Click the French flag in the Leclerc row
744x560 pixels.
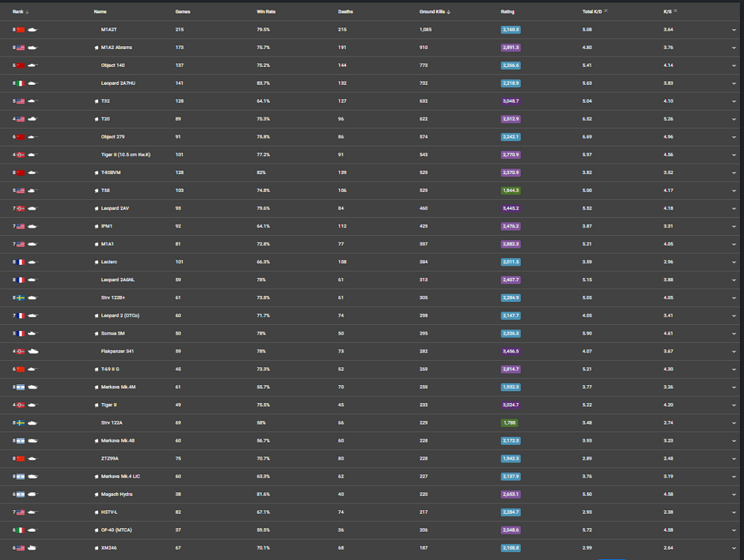(21, 262)
